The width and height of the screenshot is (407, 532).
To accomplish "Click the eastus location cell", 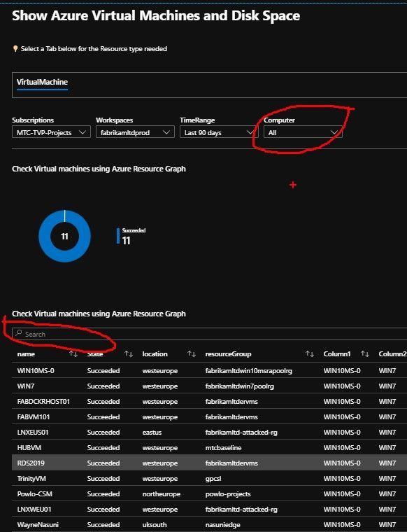I will pyautogui.click(x=152, y=433).
